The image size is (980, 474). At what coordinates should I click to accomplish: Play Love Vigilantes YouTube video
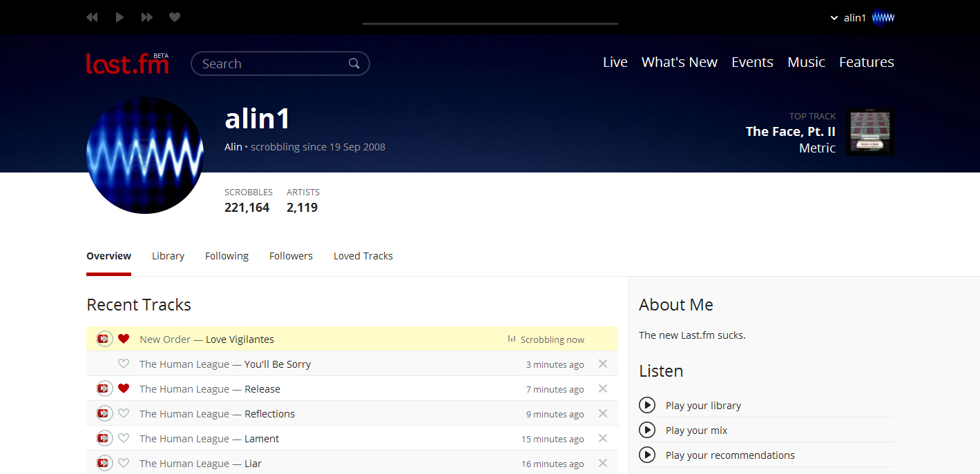pos(104,339)
